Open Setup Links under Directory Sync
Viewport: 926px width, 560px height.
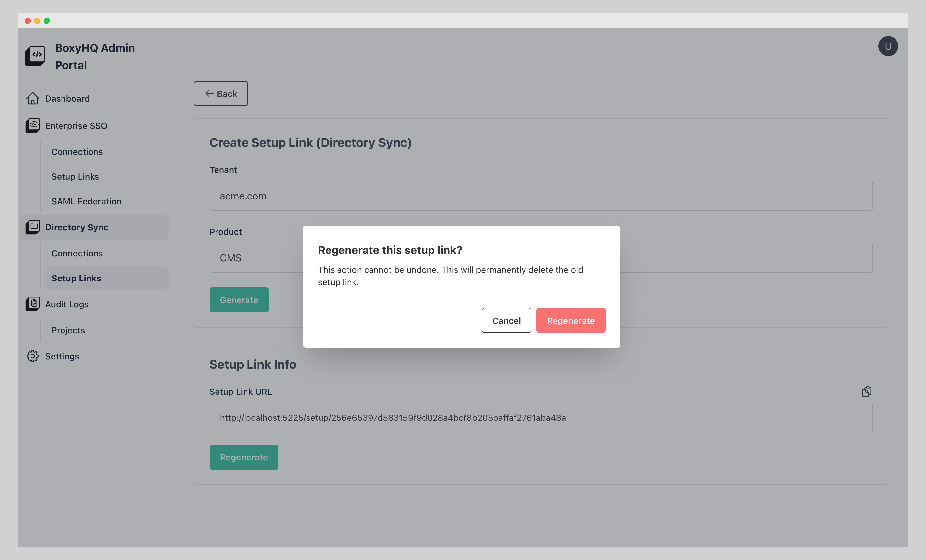tap(76, 278)
